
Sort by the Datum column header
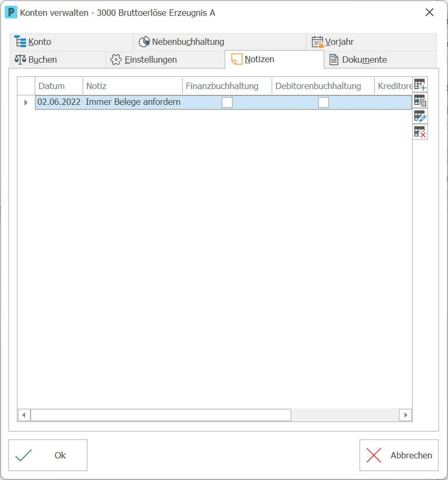pos(59,86)
